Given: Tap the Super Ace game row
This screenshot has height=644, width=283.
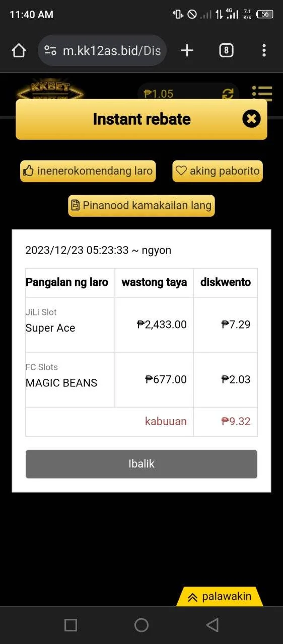Looking at the screenshot, I should (x=141, y=325).
